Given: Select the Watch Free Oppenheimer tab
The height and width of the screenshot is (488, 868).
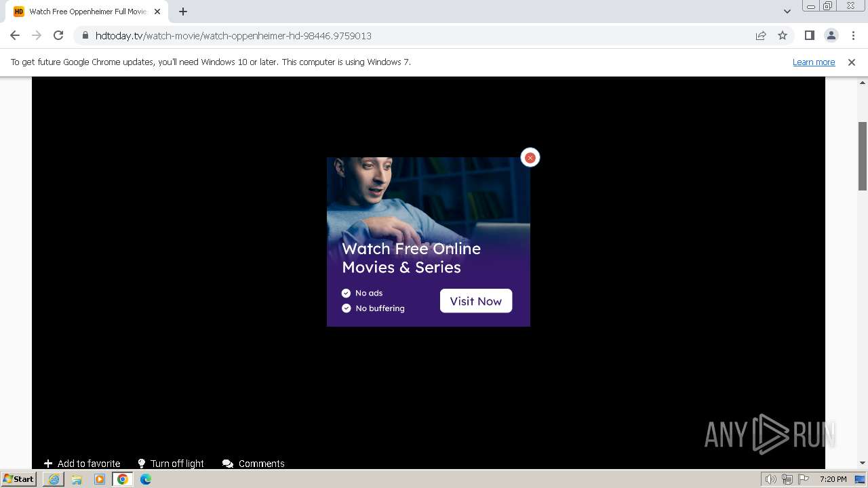Looking at the screenshot, I should (x=87, y=12).
